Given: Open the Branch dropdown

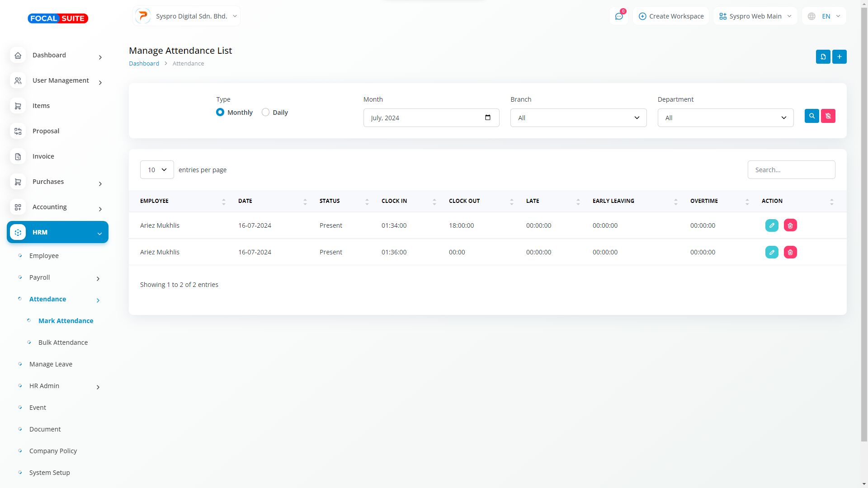Looking at the screenshot, I should click(x=578, y=117).
